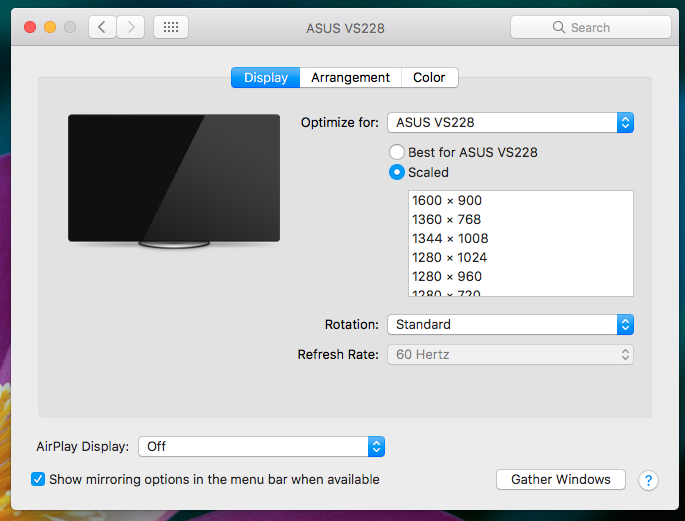Choose 1280 × 1024 resolution
Viewport: 685px width, 521px height.
pyautogui.click(x=521, y=258)
